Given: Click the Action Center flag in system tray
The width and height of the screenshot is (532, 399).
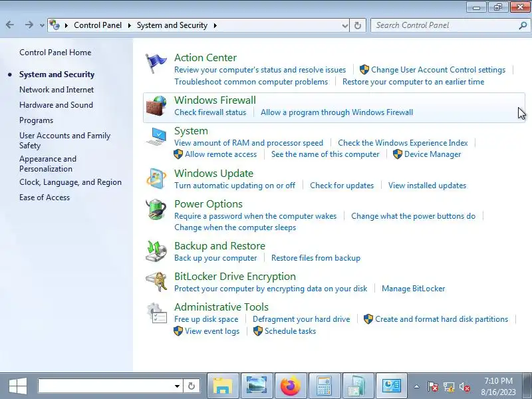Looking at the screenshot, I should 433,386.
